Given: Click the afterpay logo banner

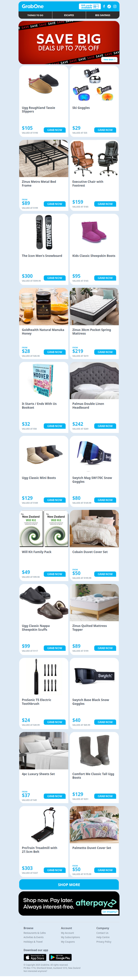Looking at the screenshot, I should tap(69, 903).
